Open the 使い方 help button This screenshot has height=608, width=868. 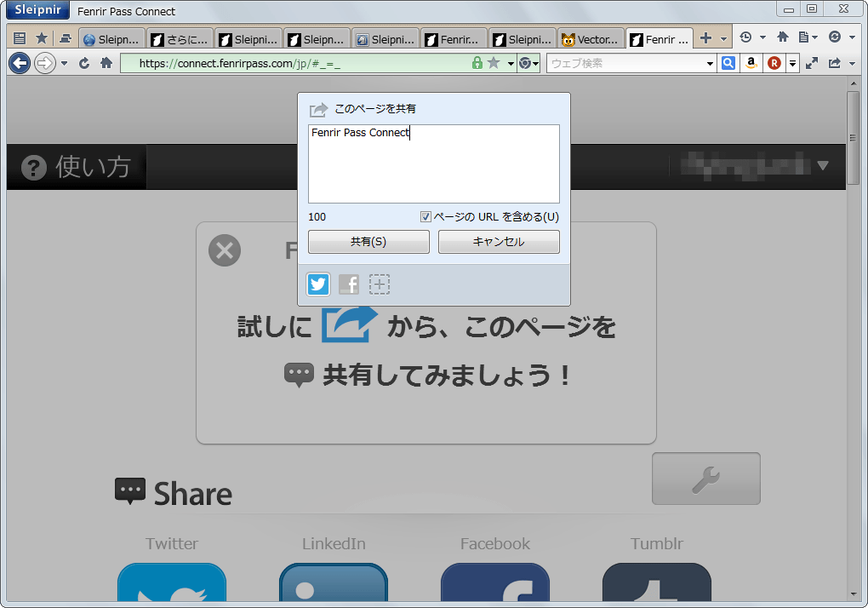[x=77, y=167]
